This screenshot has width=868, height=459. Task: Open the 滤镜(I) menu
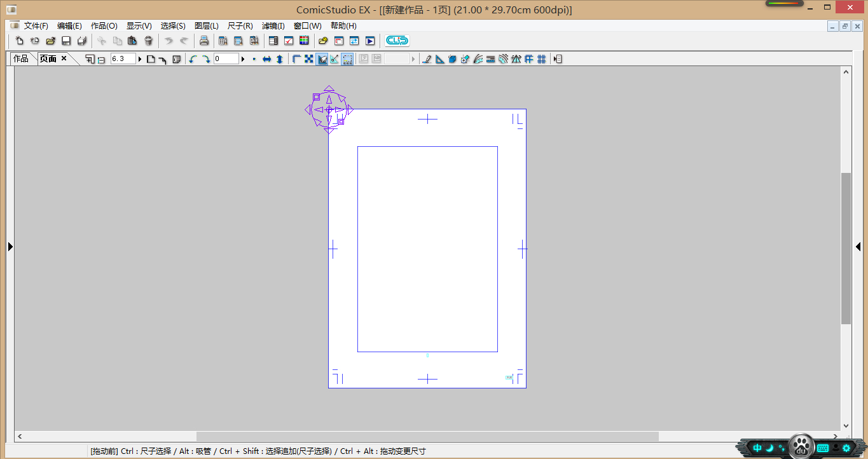click(x=273, y=26)
